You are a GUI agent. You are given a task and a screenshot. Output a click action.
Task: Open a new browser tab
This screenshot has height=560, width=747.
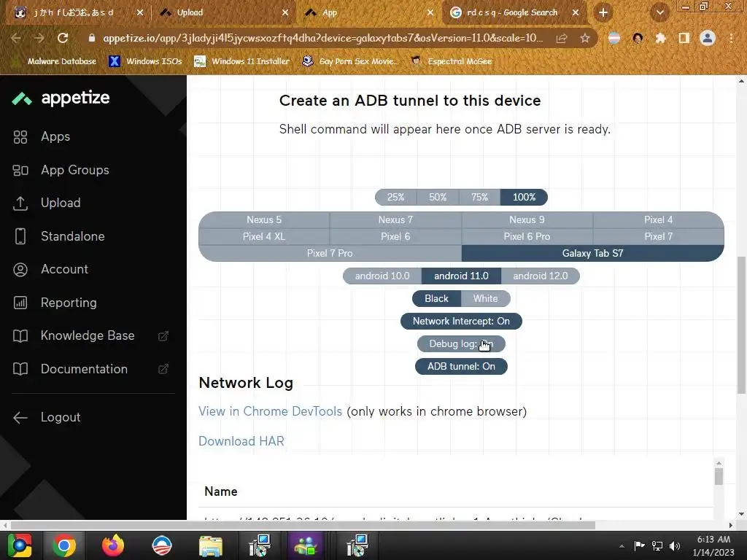pos(603,13)
